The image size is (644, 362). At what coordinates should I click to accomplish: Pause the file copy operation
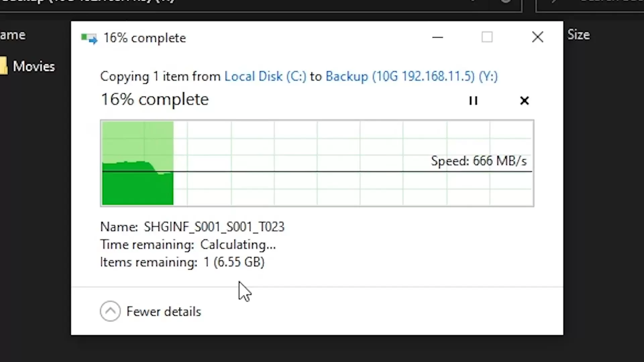point(473,101)
